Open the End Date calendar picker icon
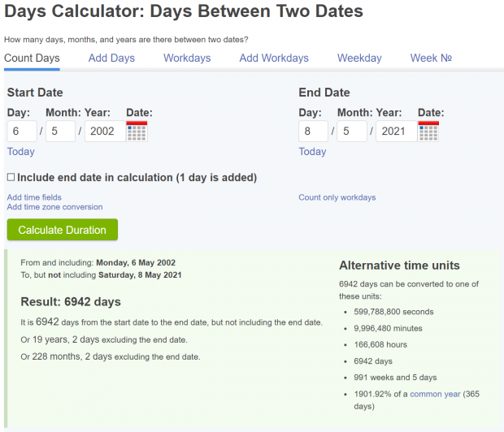The width and height of the screenshot is (504, 432). (x=428, y=131)
